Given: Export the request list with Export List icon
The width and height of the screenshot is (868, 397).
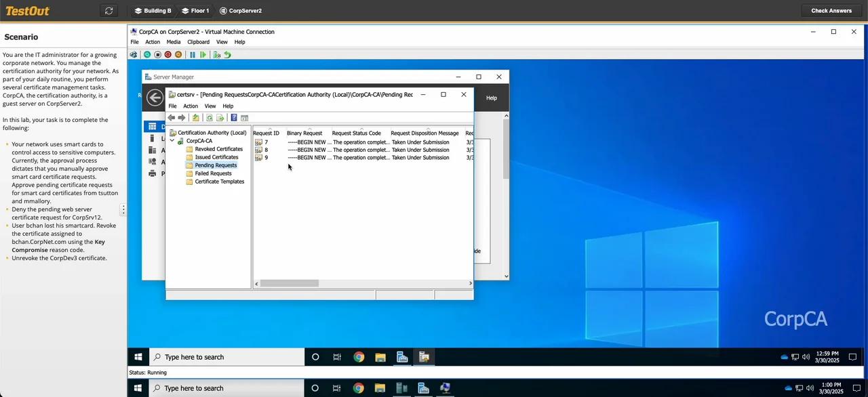Looking at the screenshot, I should tap(220, 117).
